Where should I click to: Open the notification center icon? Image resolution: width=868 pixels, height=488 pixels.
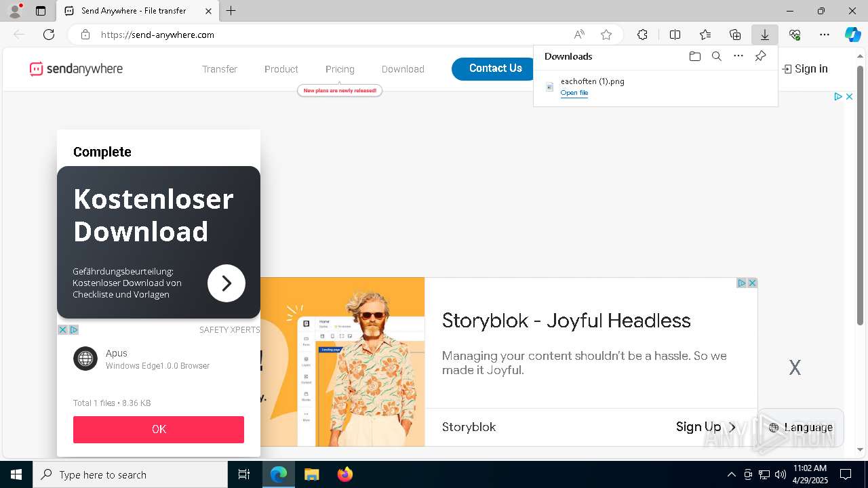pos(846,474)
